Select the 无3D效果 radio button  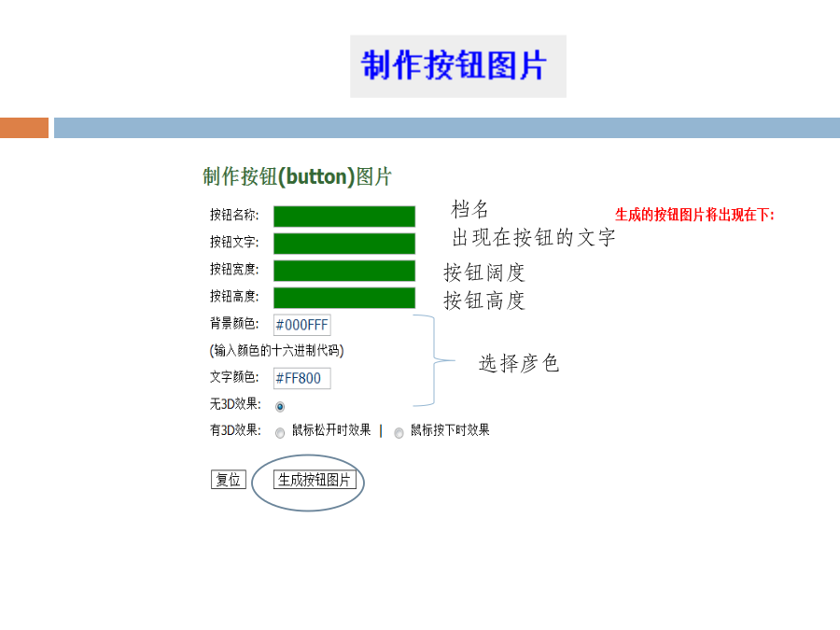click(x=280, y=407)
